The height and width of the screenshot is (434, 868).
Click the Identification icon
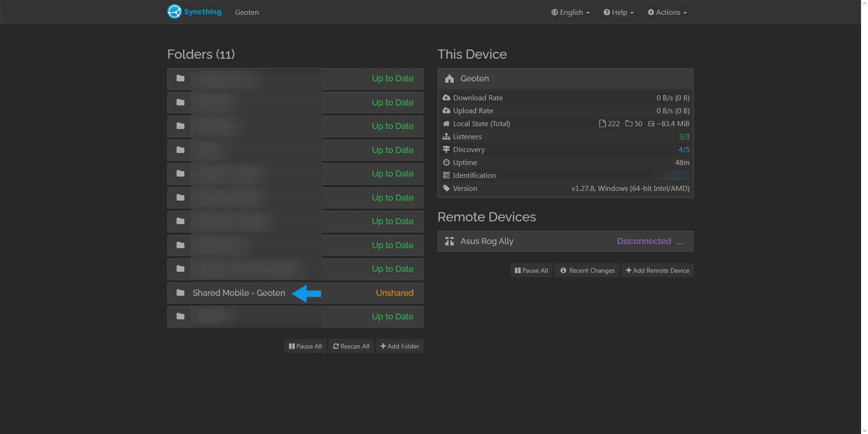(446, 175)
